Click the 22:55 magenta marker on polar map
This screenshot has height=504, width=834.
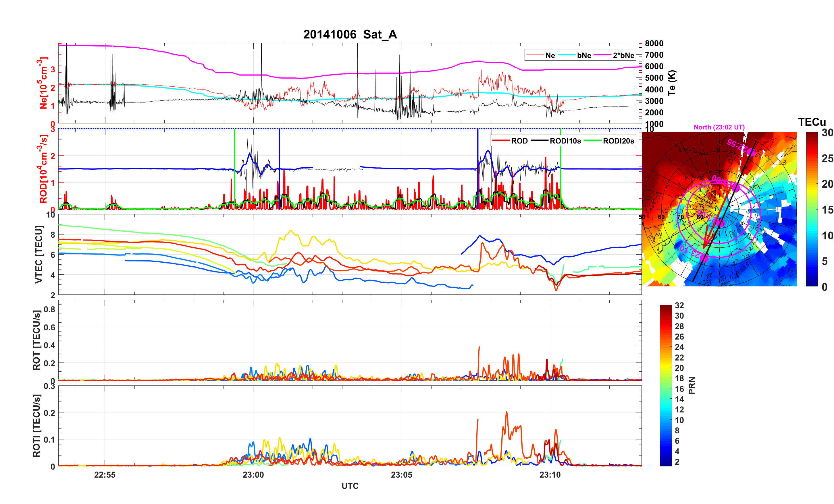pyautogui.click(x=751, y=152)
